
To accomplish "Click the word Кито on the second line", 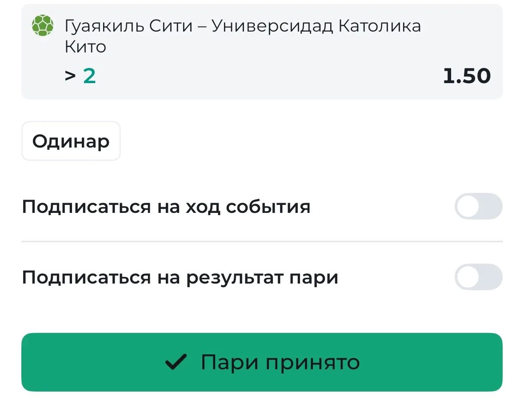I will point(85,47).
